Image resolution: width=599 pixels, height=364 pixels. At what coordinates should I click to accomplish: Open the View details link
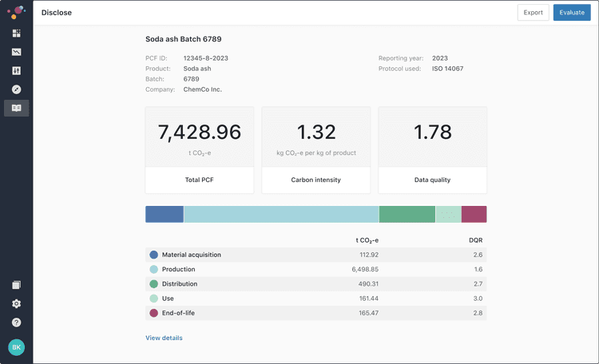pos(164,338)
